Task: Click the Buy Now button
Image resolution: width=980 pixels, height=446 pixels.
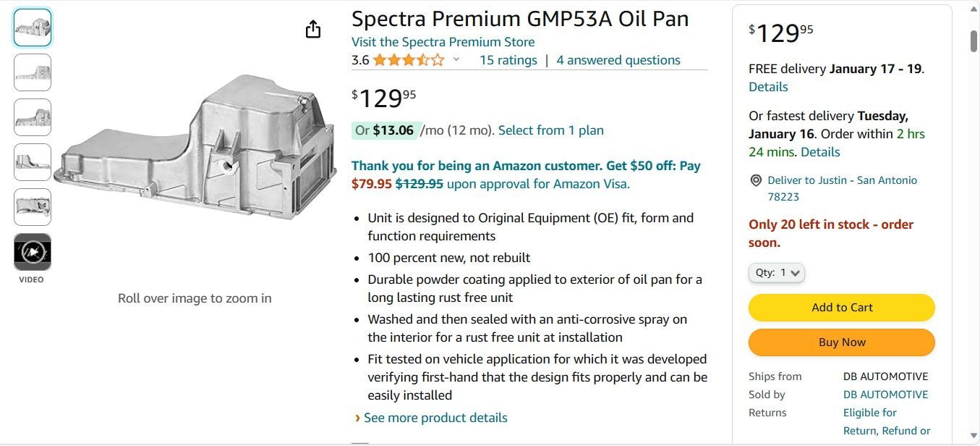Action: 842,342
